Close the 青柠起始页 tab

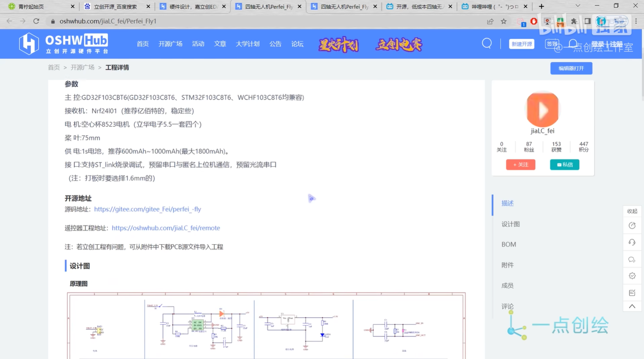pos(73,7)
